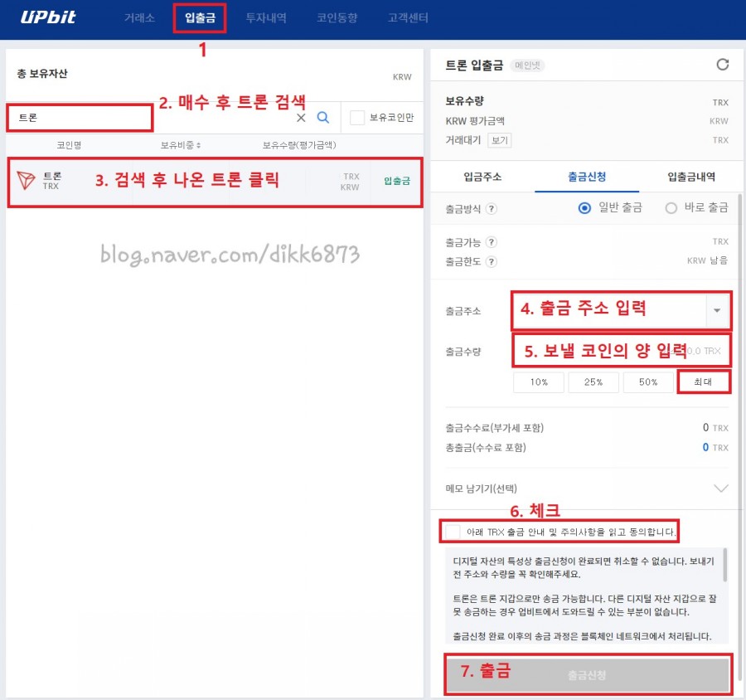Open the 입출금 menu
Image resolution: width=746 pixels, height=700 pixels.
(200, 18)
